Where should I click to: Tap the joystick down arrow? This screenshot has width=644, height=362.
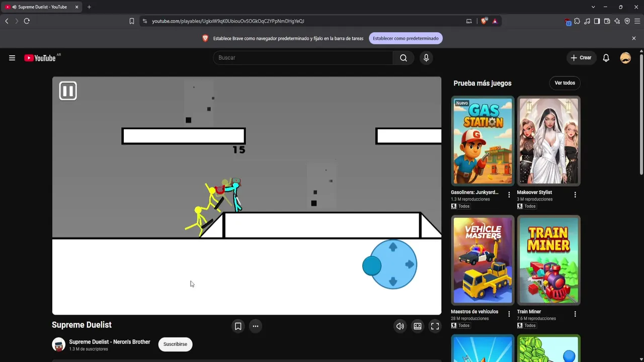tap(393, 282)
